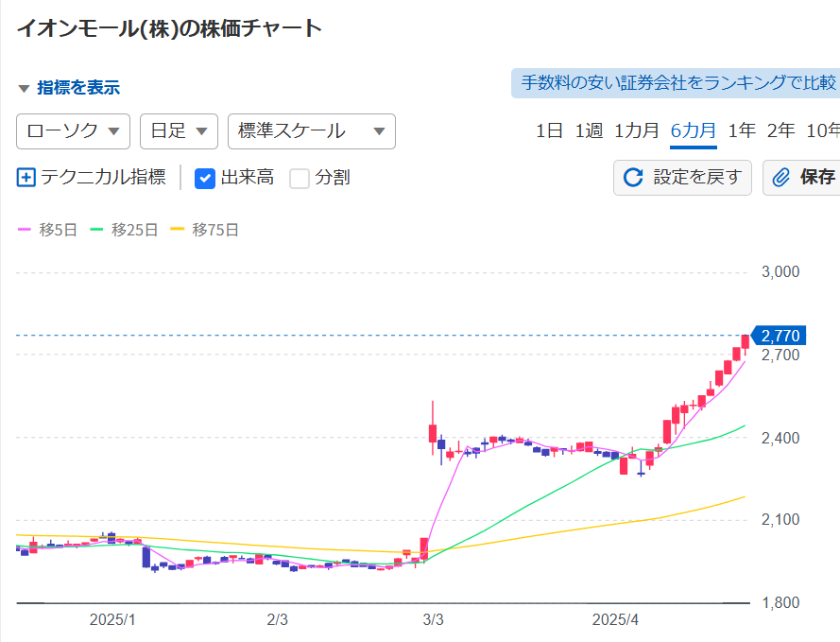Open the 日足 interval dropdown

(x=179, y=131)
